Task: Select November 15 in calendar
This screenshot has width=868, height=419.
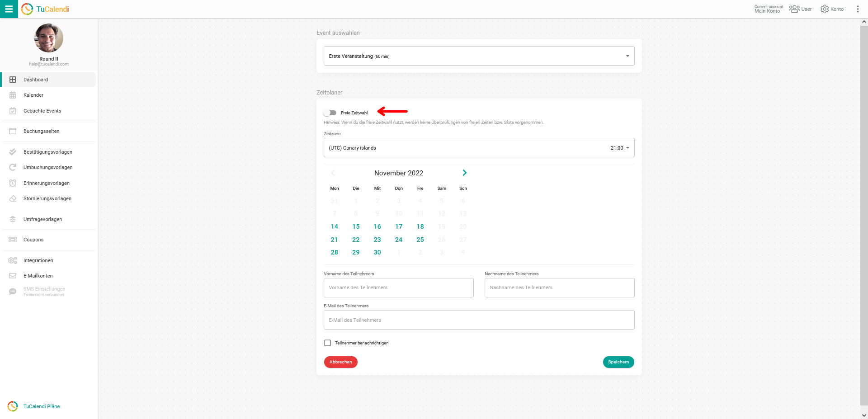Action: [356, 226]
